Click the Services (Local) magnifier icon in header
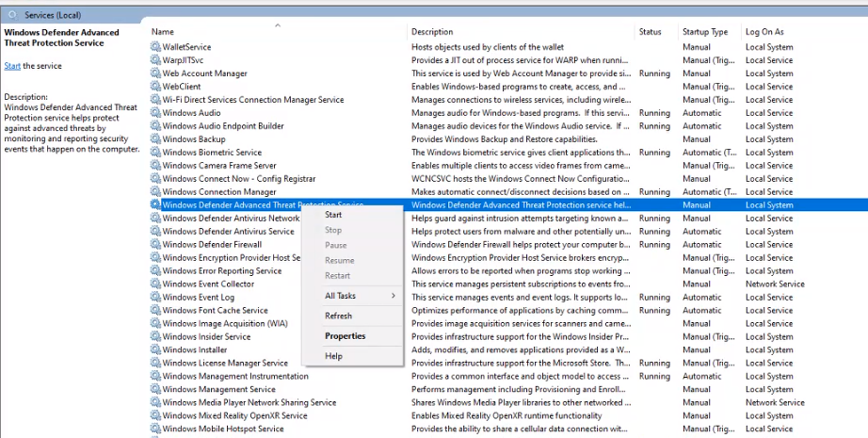Viewport: 868px width, 438px height. click(x=13, y=15)
